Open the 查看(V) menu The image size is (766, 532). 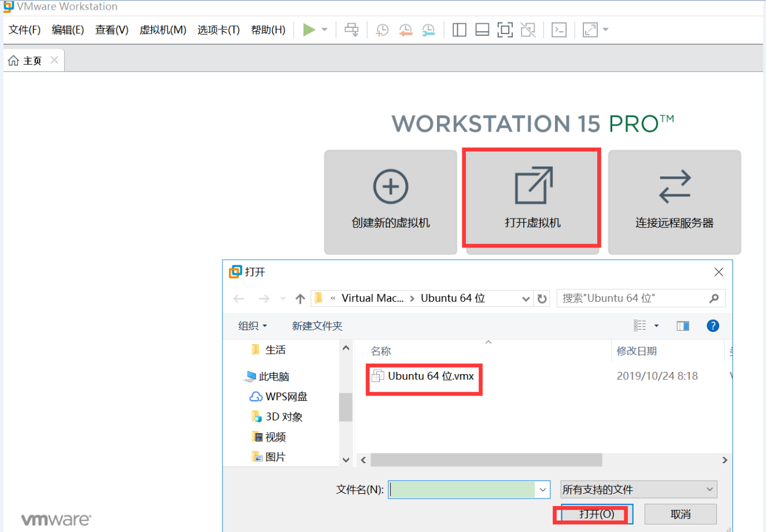click(x=112, y=29)
